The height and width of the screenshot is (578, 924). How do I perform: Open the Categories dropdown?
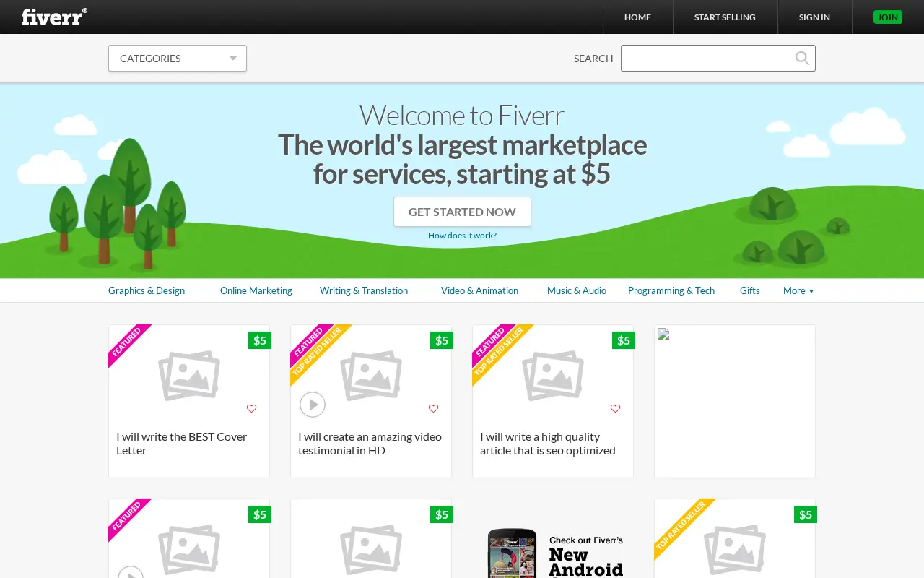(178, 59)
